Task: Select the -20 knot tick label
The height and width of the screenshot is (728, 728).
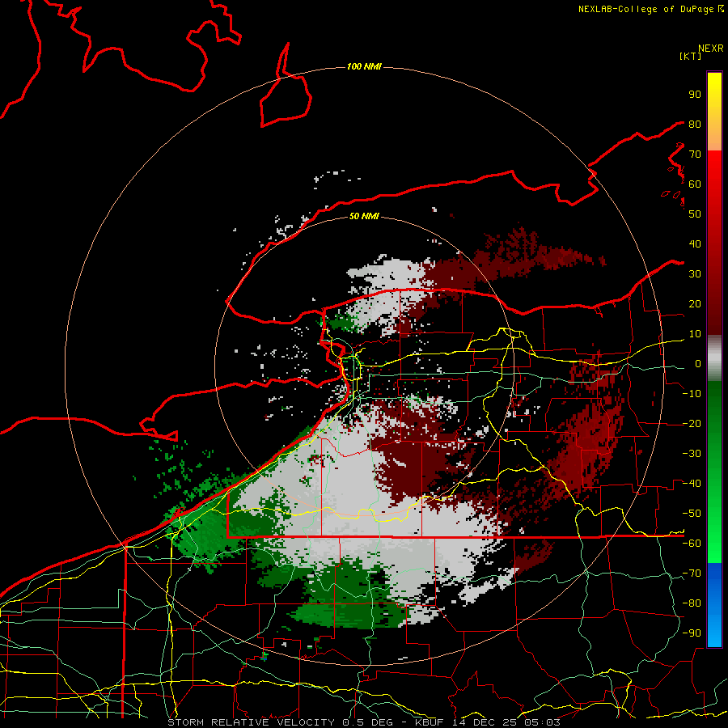Action: [x=692, y=424]
